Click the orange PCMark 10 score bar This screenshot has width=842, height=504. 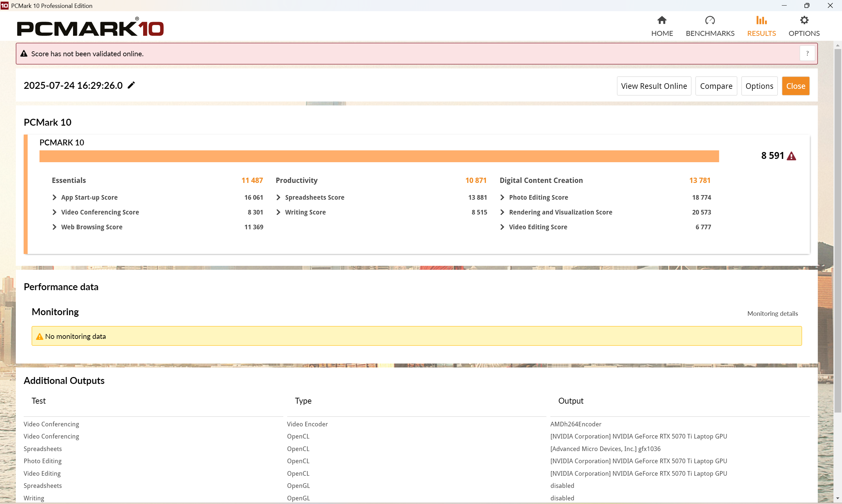click(x=379, y=156)
